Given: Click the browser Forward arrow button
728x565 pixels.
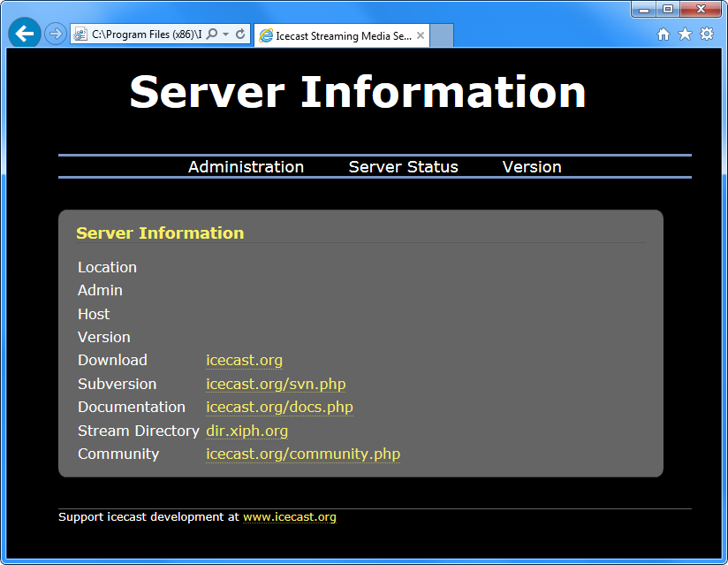Looking at the screenshot, I should pos(56,34).
